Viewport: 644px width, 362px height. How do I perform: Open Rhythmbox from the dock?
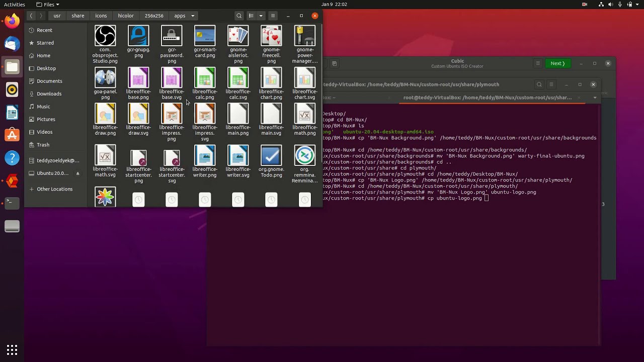tap(12, 90)
